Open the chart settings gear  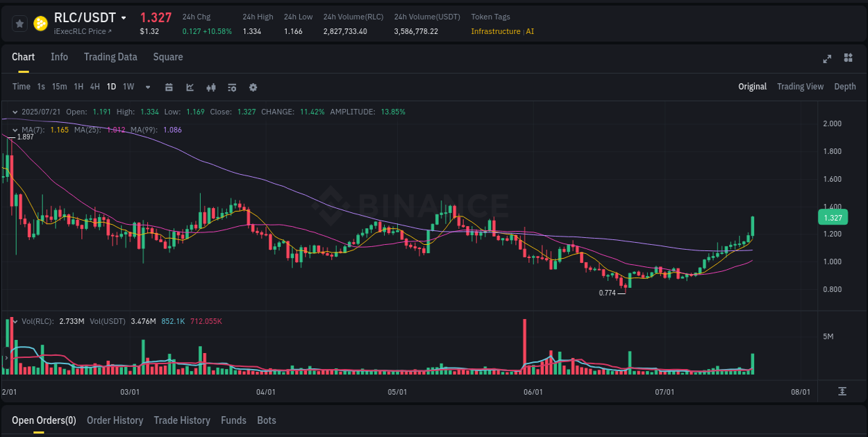point(253,87)
